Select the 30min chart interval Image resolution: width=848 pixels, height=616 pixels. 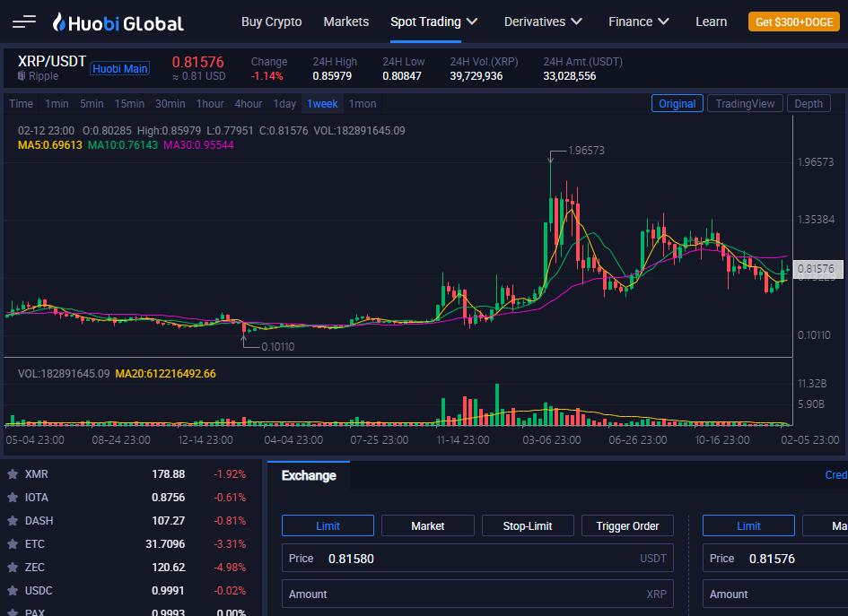point(170,104)
